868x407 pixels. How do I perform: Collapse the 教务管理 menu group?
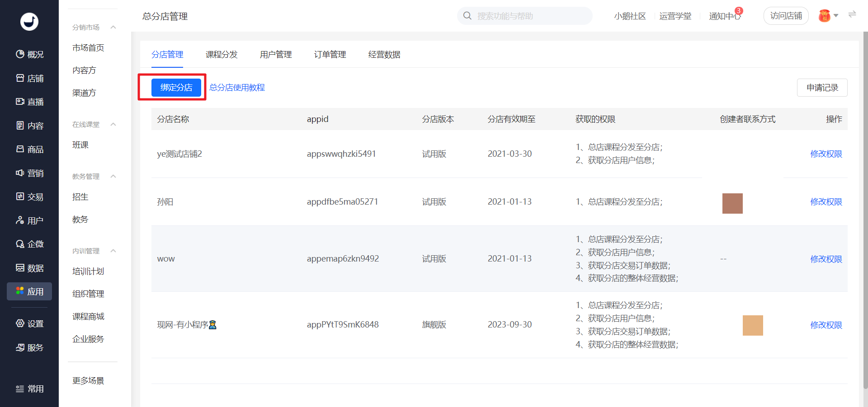113,176
